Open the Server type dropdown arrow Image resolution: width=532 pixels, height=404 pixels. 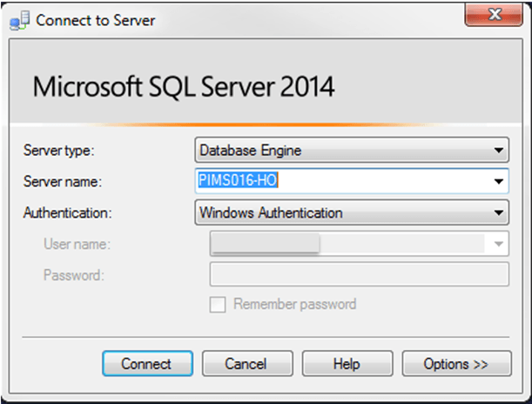pyautogui.click(x=498, y=150)
